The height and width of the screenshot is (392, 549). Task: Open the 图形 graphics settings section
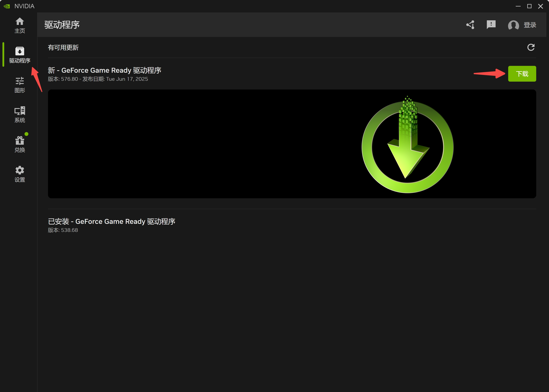click(20, 85)
